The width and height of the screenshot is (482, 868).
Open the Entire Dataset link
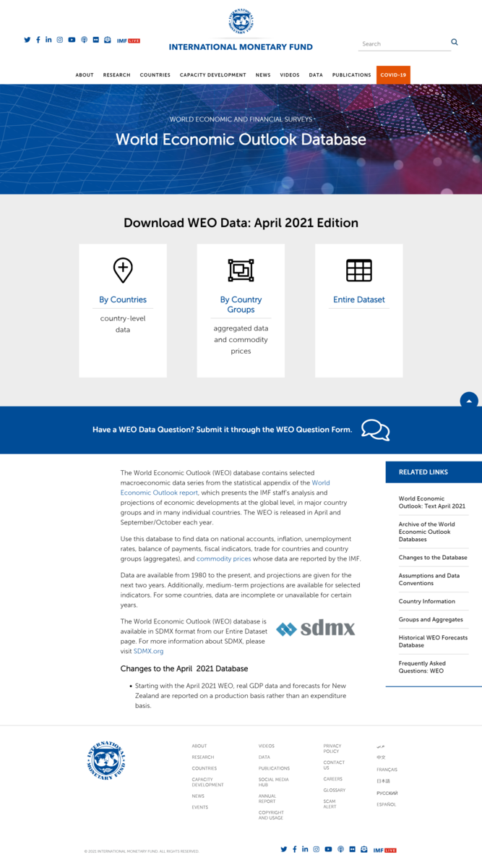point(359,299)
